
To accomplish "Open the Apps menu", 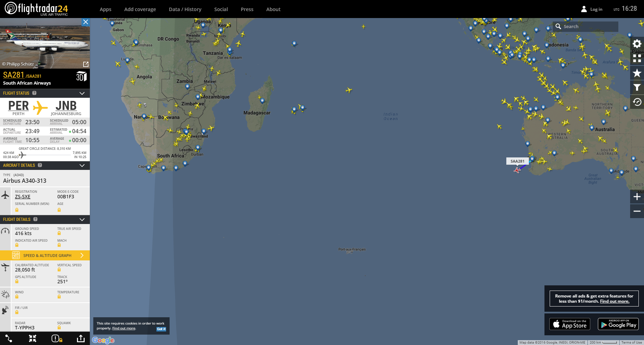I will coord(105,9).
